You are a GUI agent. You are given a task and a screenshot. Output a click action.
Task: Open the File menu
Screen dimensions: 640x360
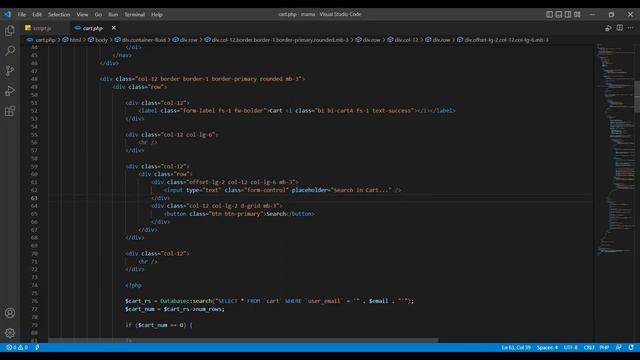point(22,14)
